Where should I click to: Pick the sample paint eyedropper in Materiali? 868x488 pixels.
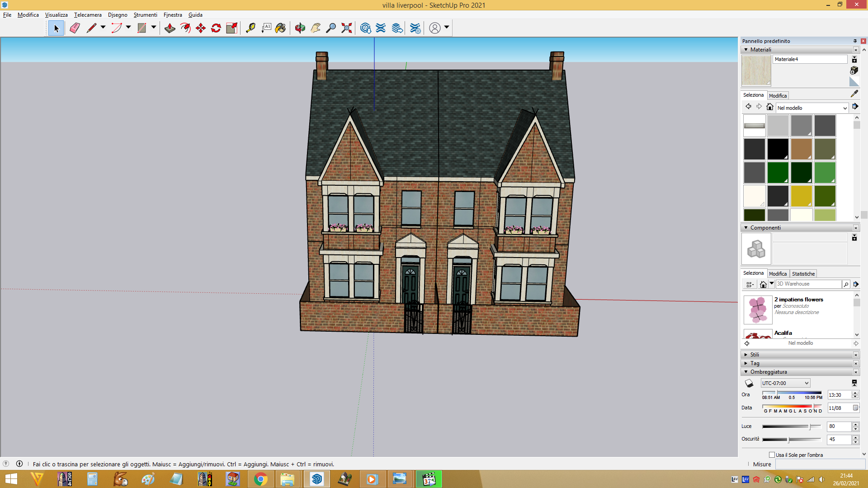point(854,94)
